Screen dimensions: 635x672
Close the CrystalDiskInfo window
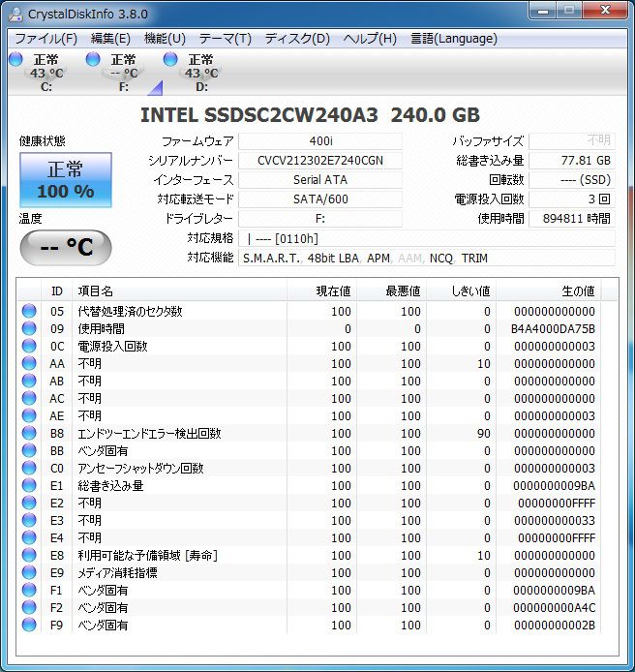605,11
